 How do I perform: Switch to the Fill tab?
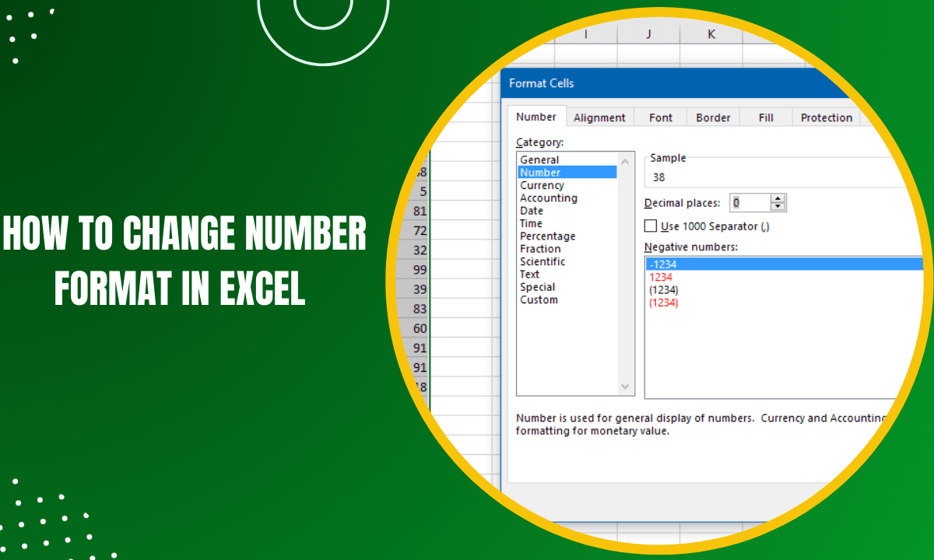[765, 117]
